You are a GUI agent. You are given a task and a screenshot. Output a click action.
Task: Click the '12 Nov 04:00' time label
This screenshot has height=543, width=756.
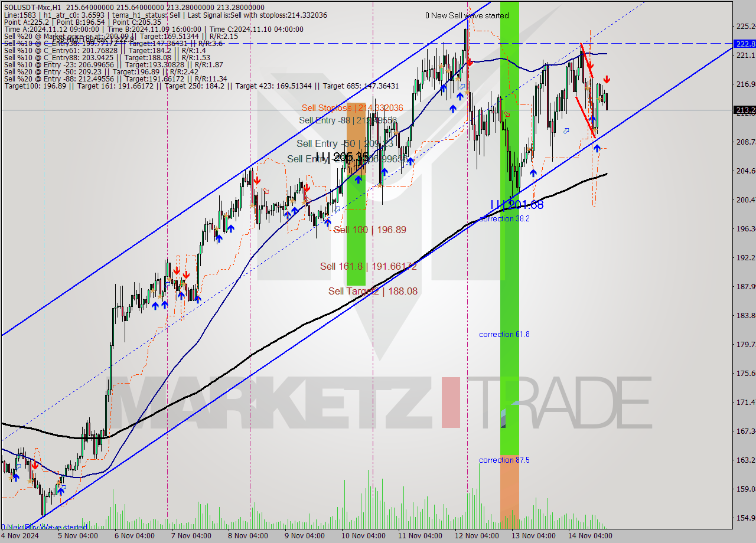(x=476, y=536)
